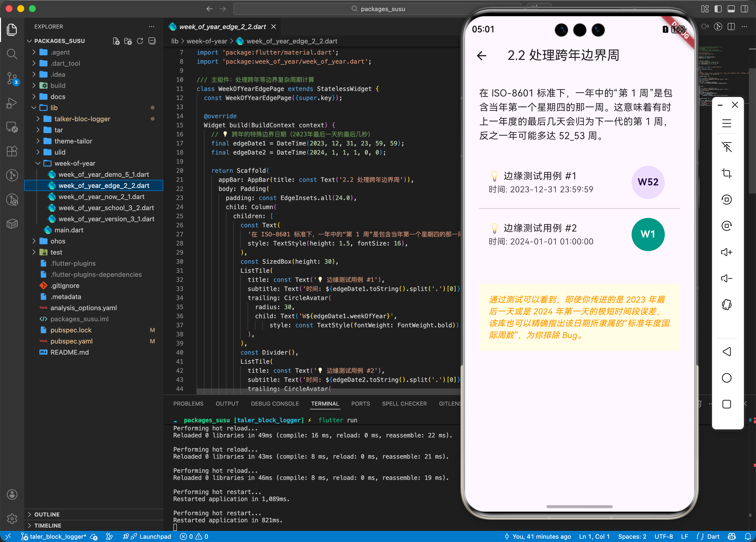This screenshot has width=756, height=542.
Task: Collapse the lib folder
Action: click(54, 108)
